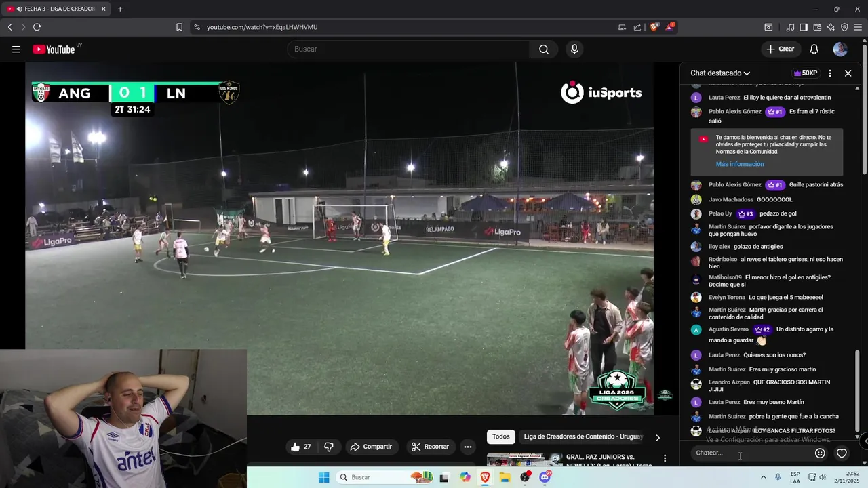Close the live chat panel
The height and width of the screenshot is (488, 868).
click(848, 73)
